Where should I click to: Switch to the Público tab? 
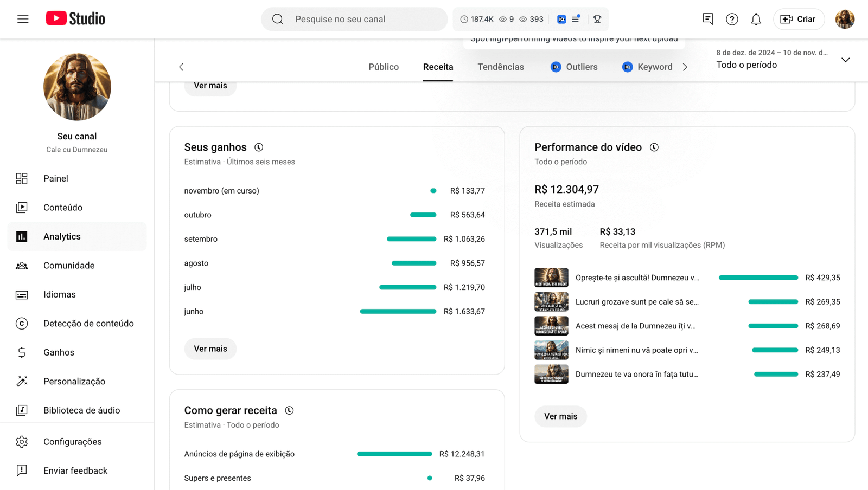384,67
